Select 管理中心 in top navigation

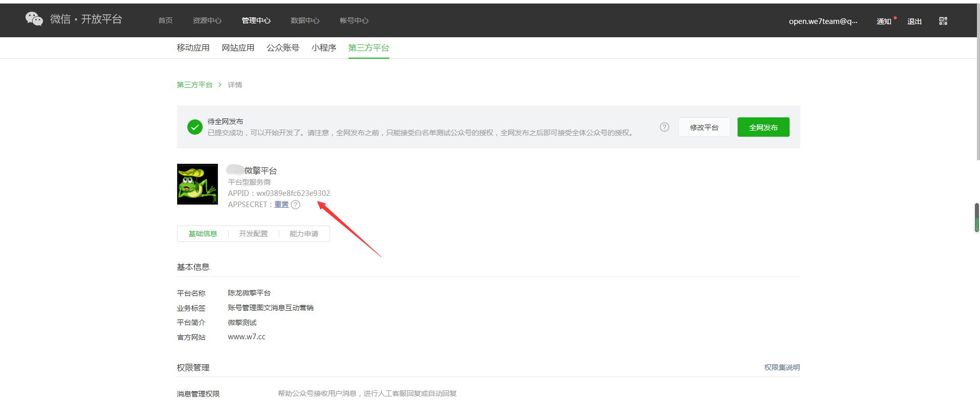coord(256,20)
